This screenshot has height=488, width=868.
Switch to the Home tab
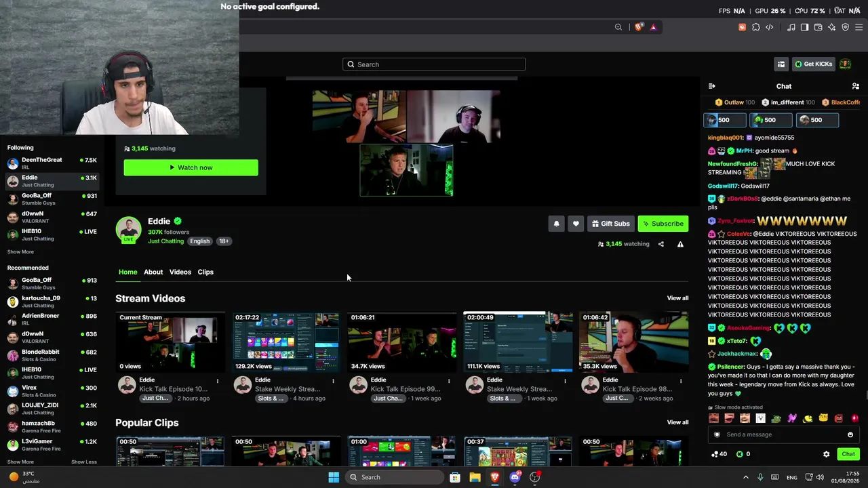tap(127, 272)
